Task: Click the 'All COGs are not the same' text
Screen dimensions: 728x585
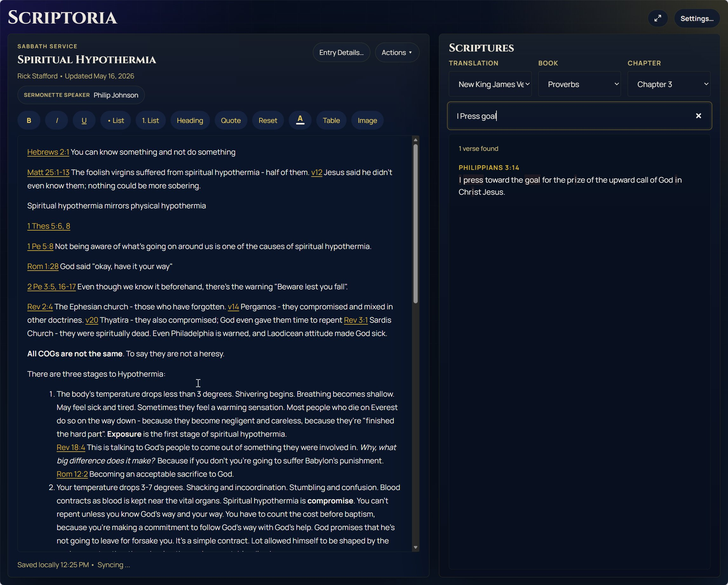Action: click(75, 353)
